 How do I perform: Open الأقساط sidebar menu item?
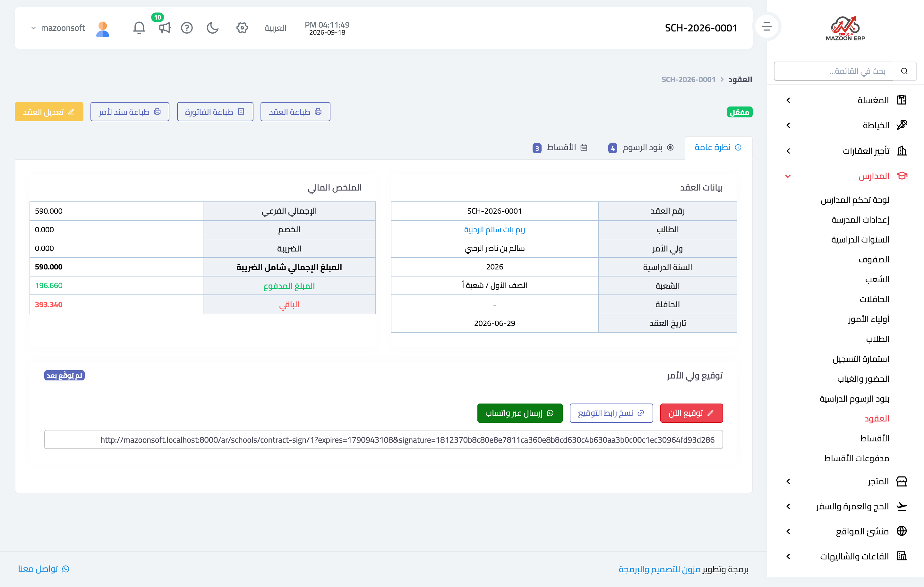(874, 438)
